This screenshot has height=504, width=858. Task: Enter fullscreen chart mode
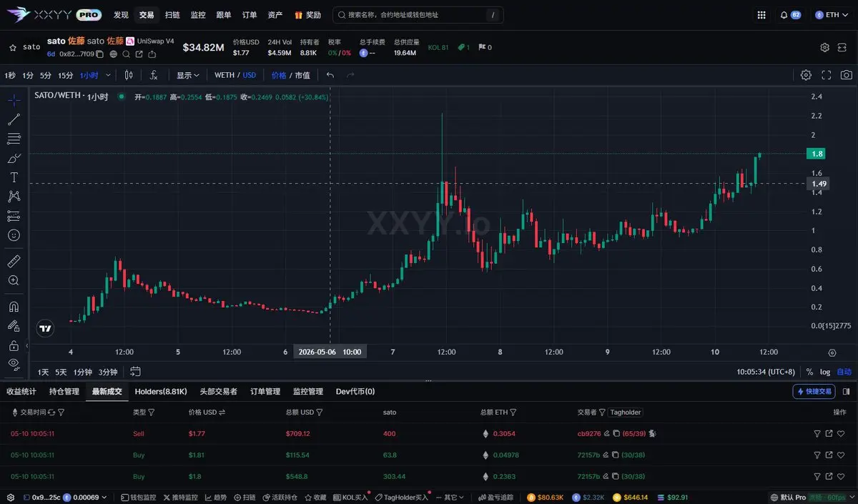coord(827,75)
